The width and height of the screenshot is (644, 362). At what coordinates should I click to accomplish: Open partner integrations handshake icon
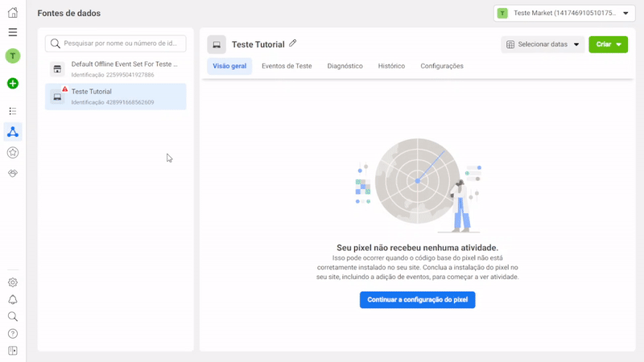point(12,173)
